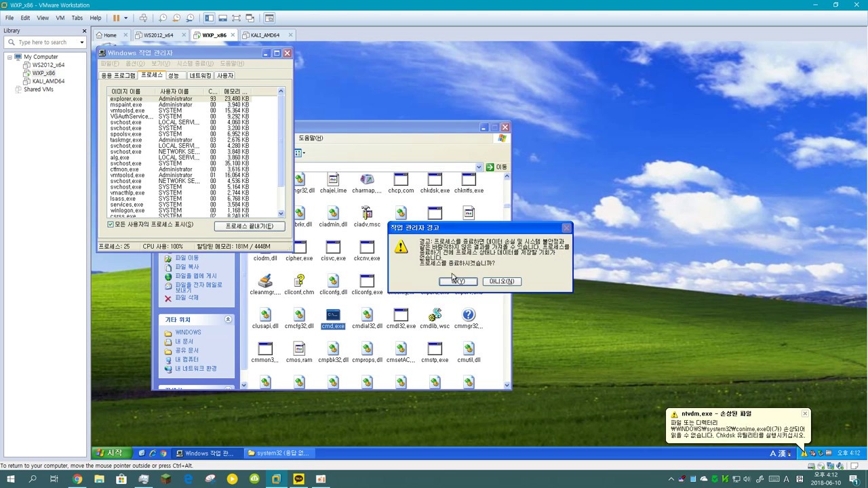The height and width of the screenshot is (488, 868).
Task: Select the cliconf.chm help file icon
Action: pos(299,285)
